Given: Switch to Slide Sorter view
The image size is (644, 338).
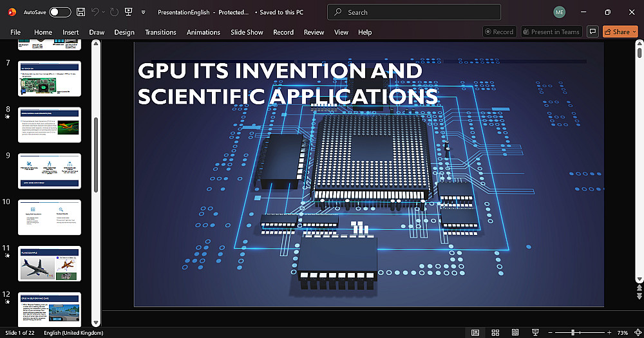Looking at the screenshot, I should tap(495, 332).
